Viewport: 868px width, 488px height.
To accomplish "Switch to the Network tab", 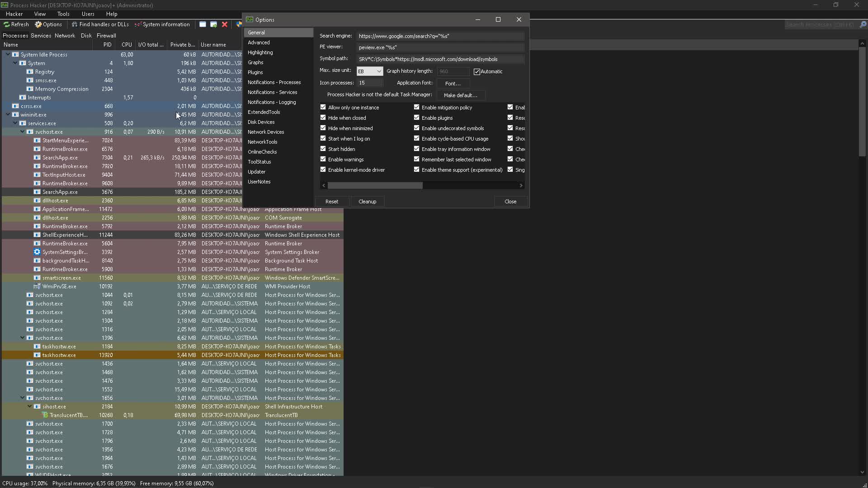I will 65,35.
